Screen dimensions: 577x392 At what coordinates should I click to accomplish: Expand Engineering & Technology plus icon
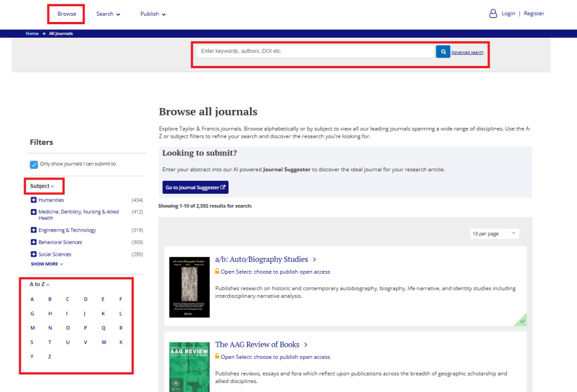(34, 230)
